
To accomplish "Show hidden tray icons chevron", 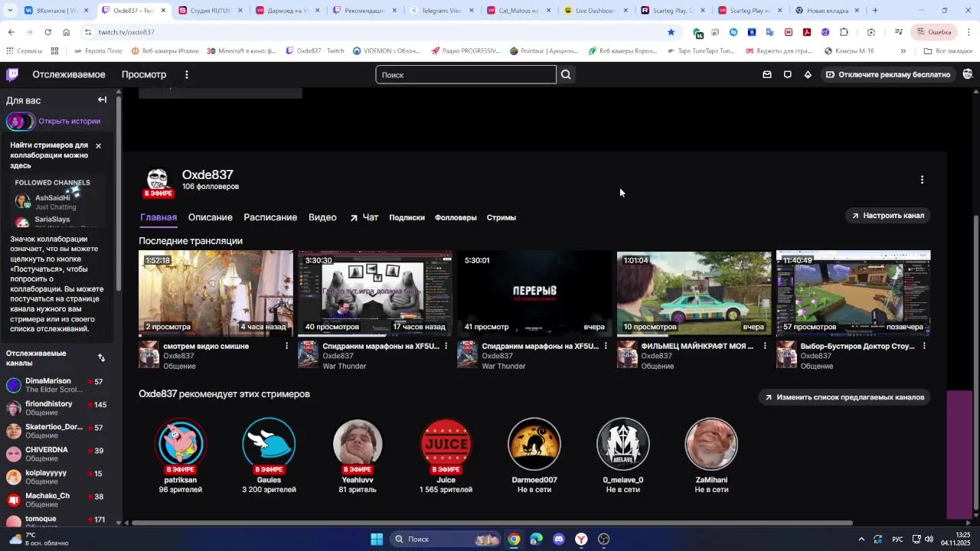I will (x=861, y=539).
